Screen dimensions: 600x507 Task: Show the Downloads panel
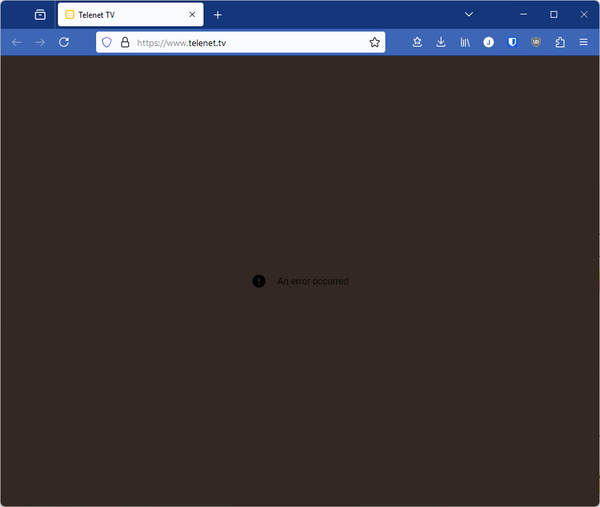441,42
